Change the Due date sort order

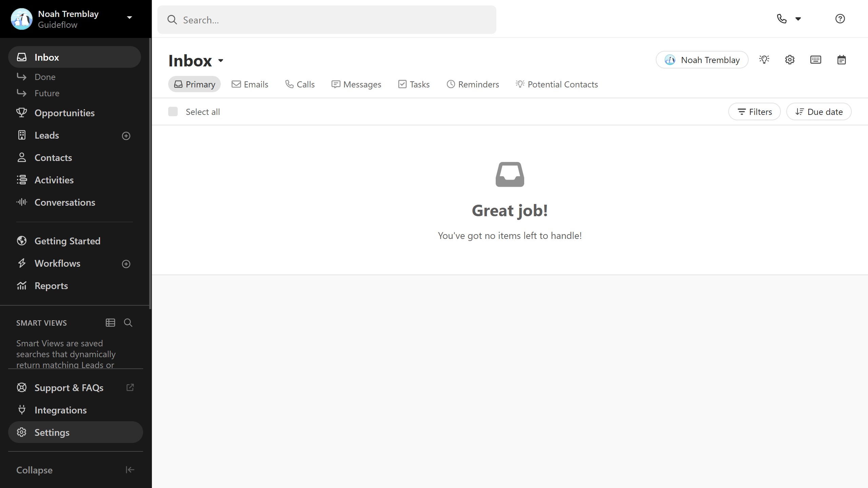(x=819, y=112)
